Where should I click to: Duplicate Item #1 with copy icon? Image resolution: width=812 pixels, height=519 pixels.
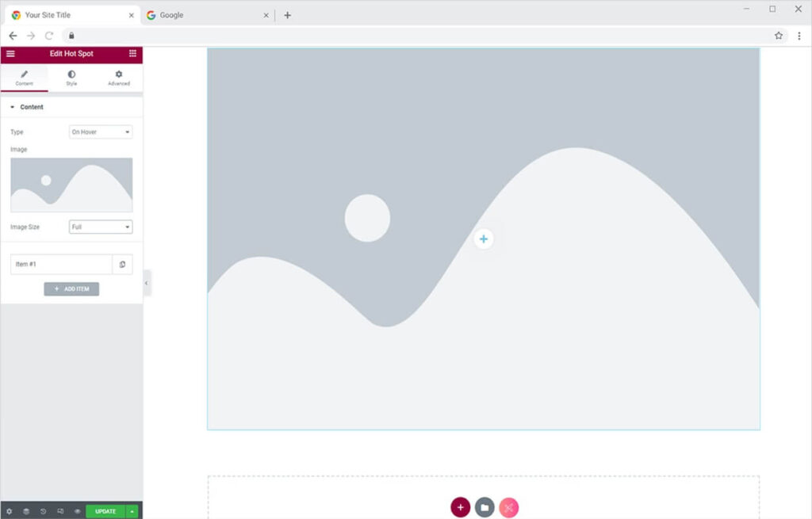tap(122, 264)
